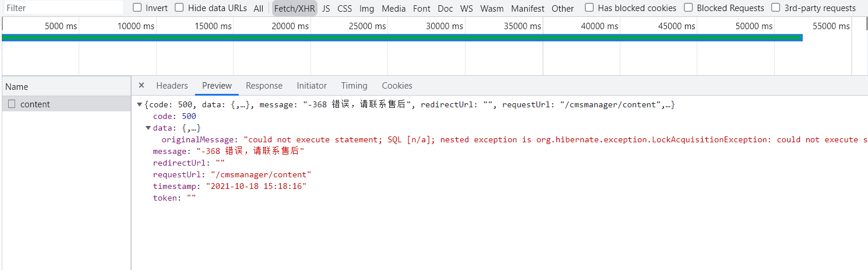Viewport: 868px width, 270px height.
Task: Close the request details panel
Action: [142, 86]
